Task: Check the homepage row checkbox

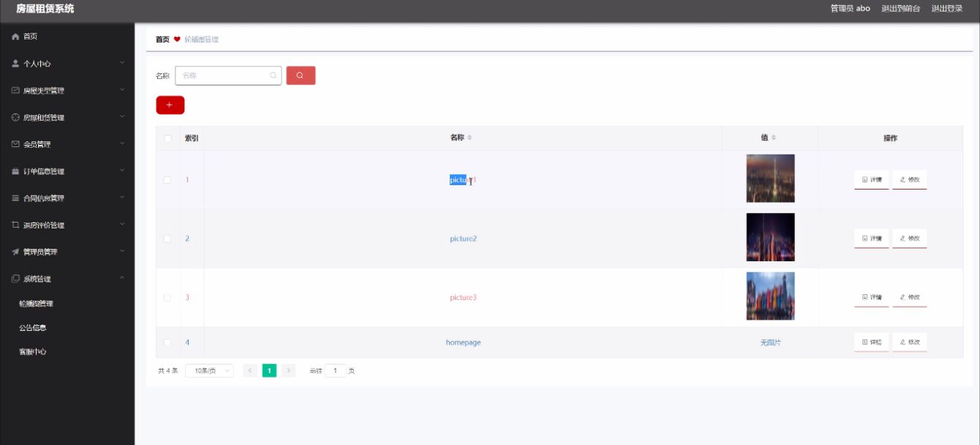Action: [x=167, y=343]
